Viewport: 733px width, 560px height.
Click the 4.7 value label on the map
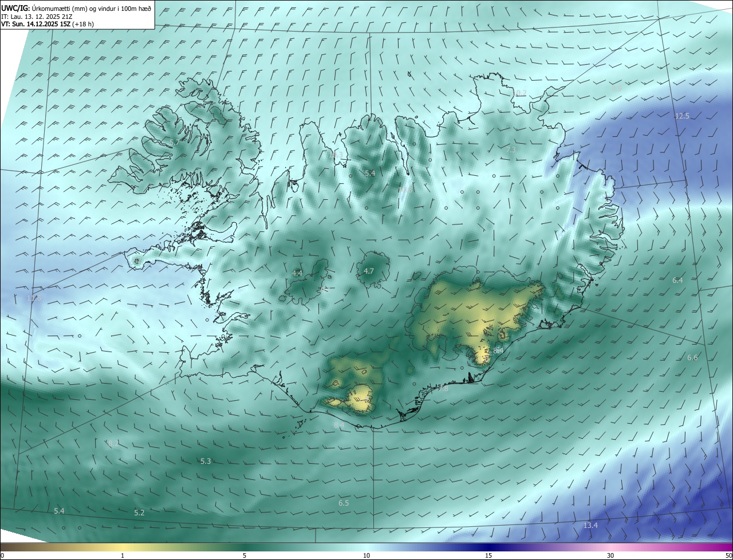coord(369,271)
